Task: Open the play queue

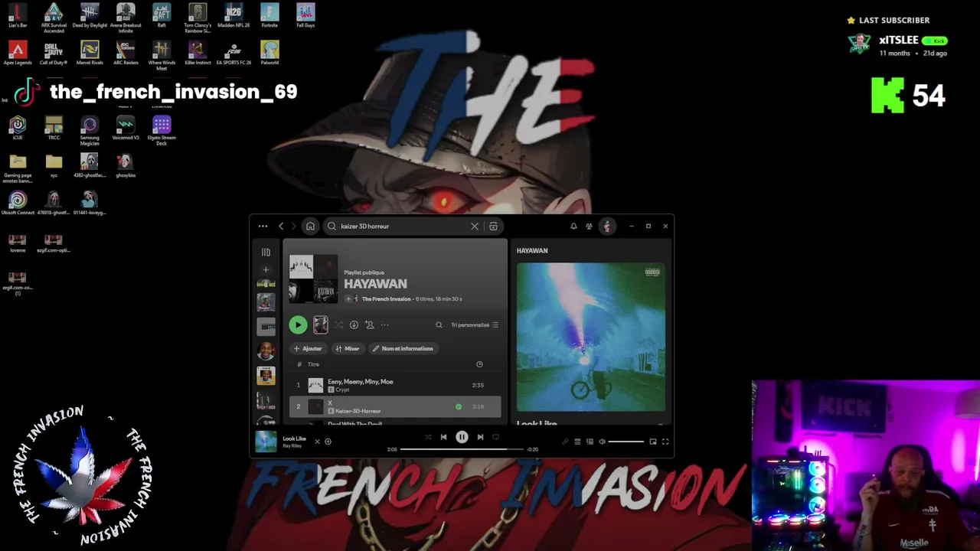Action: tap(577, 442)
